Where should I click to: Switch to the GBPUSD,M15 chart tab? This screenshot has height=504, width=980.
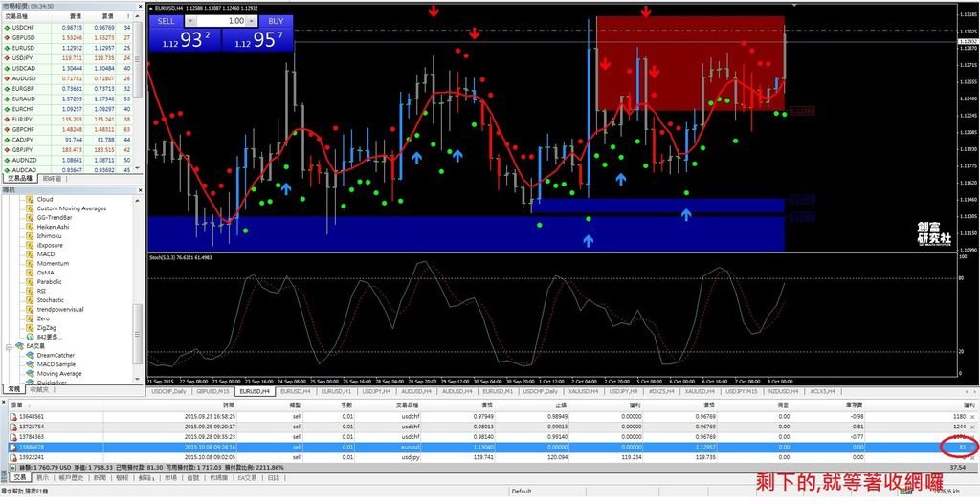(x=212, y=391)
